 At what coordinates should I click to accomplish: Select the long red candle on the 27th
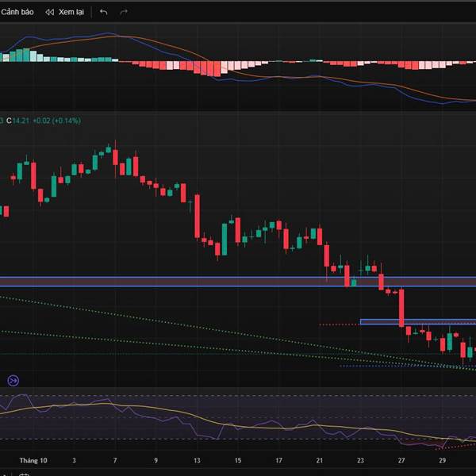[x=401, y=308]
